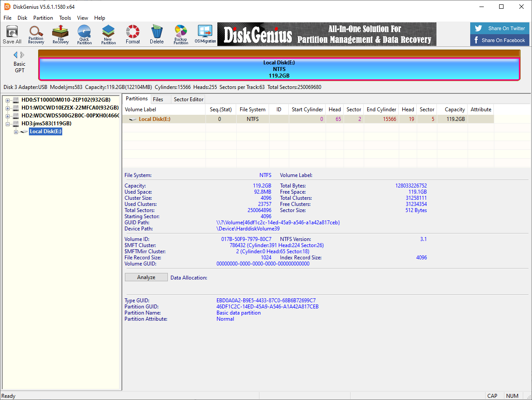The width and height of the screenshot is (532, 400).
Task: Expand the HD1:WDCWD10EZEX disk node
Action: pyautogui.click(x=7, y=108)
